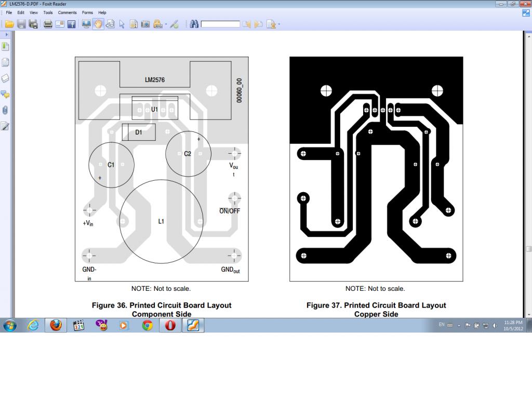The width and height of the screenshot is (532, 415).
Task: Print the document with printer icon
Action: pyautogui.click(x=48, y=24)
